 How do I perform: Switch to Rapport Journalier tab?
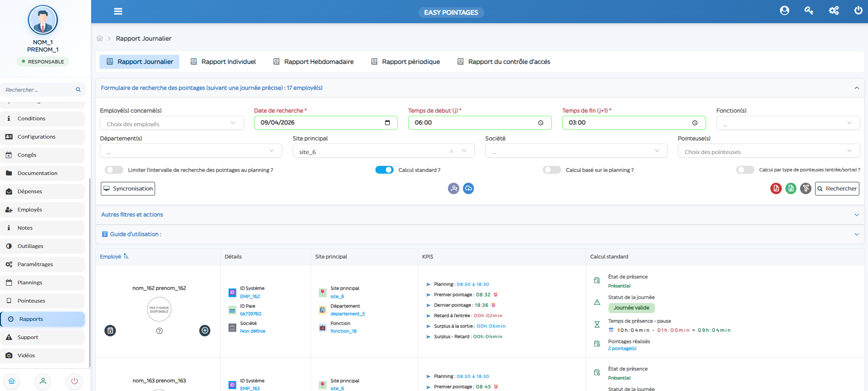point(140,62)
